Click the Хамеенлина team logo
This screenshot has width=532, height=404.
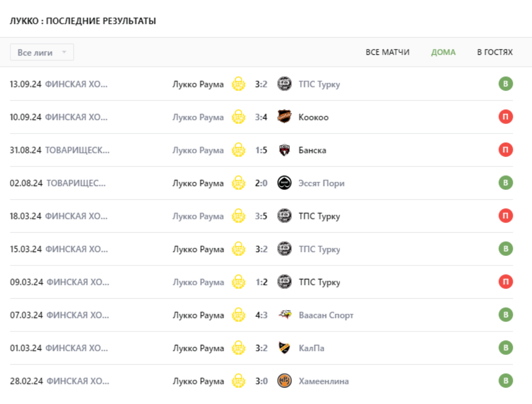284,381
